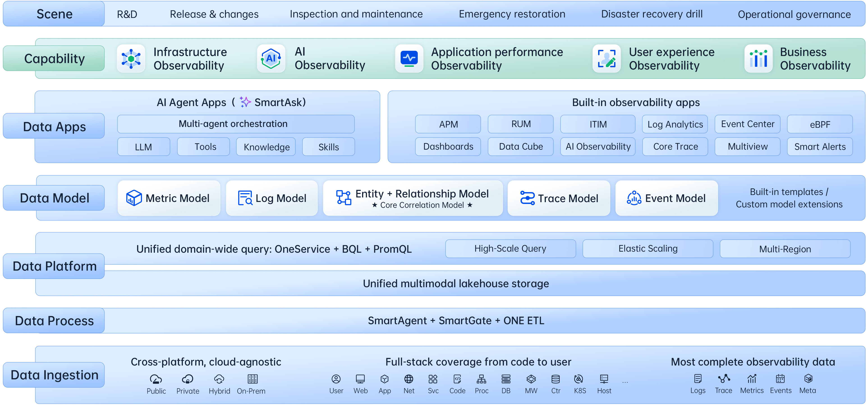Open the Event Center box
Image resolution: width=868 pixels, height=405 pixels.
click(747, 124)
